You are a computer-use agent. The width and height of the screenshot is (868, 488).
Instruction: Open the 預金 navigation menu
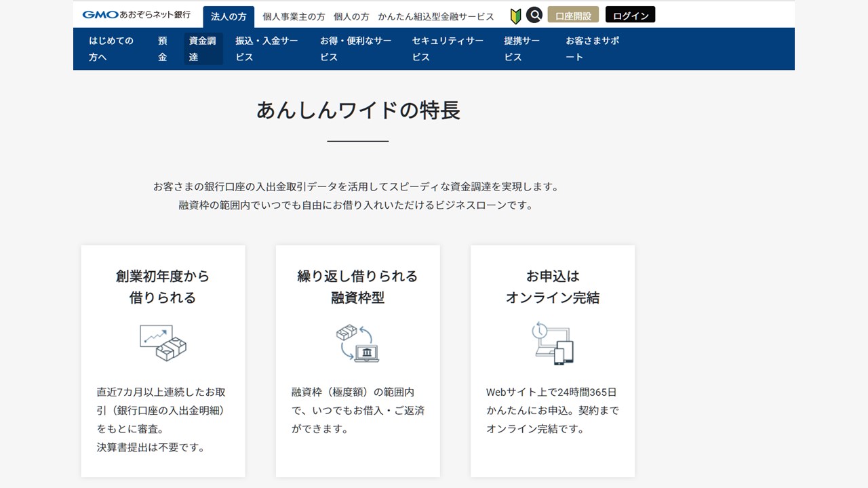[162, 49]
